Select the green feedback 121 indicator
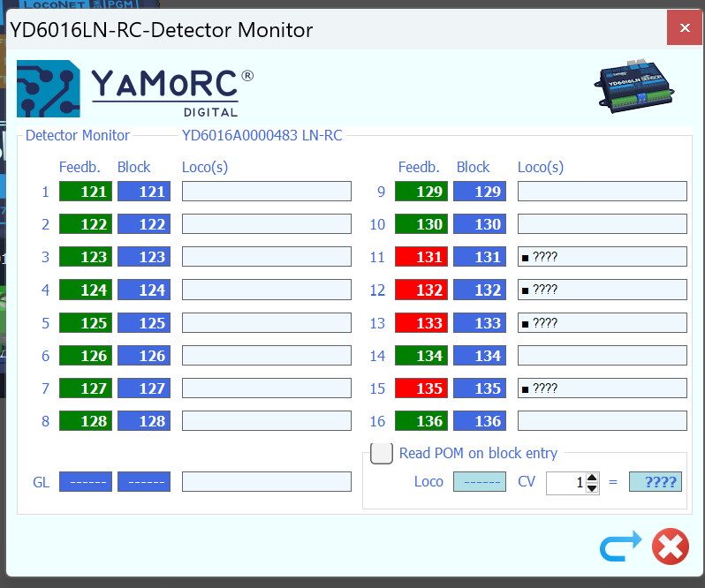The image size is (705, 588). (86, 192)
